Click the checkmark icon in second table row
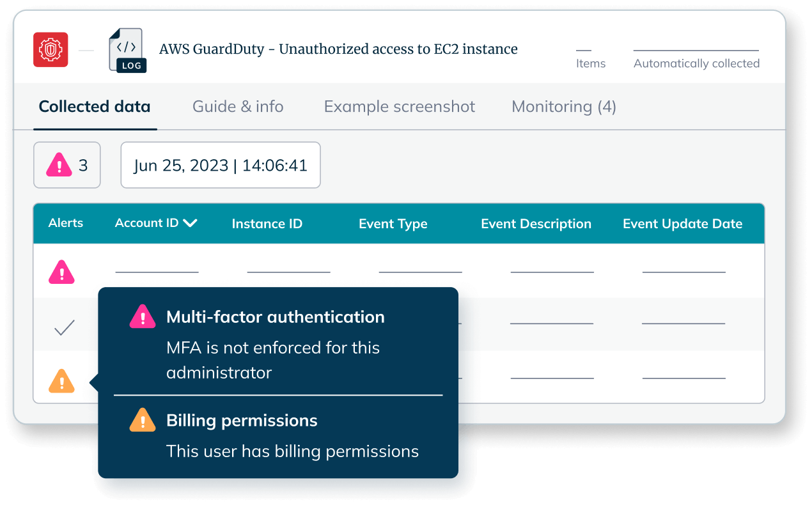The width and height of the screenshot is (812, 507). 65,328
